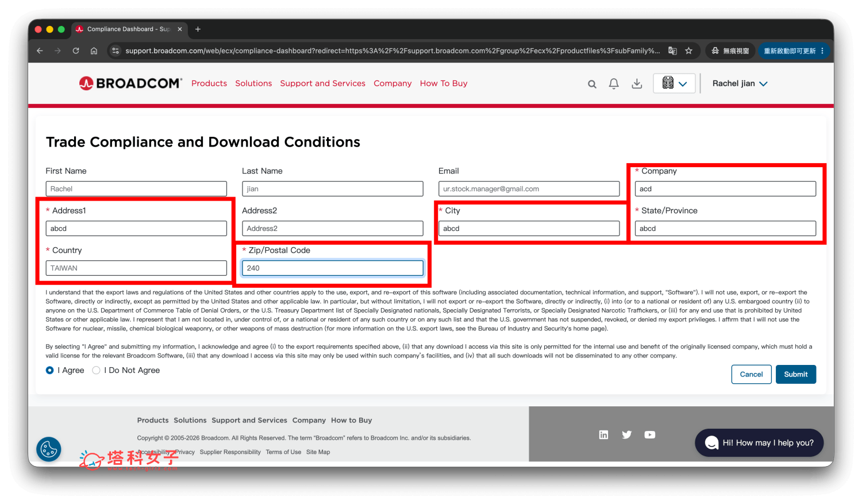Expand the Rachel jian account menu
This screenshot has width=862, height=504.
pos(740,83)
